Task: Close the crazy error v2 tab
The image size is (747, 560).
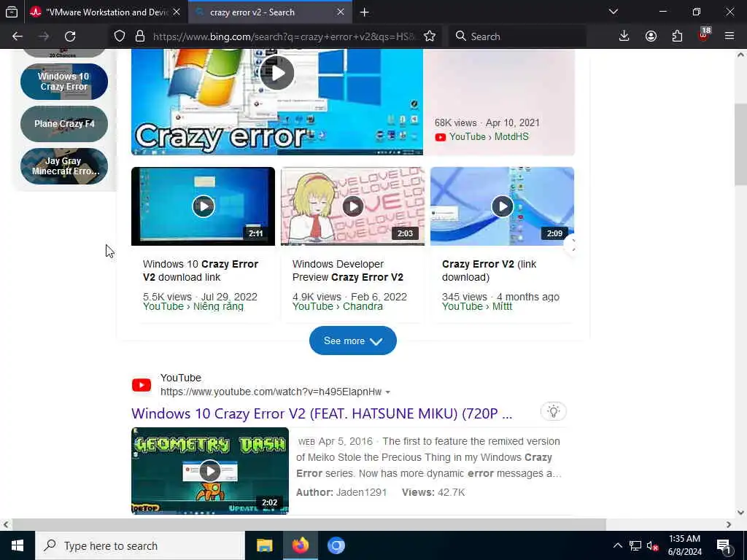Action: pyautogui.click(x=340, y=12)
